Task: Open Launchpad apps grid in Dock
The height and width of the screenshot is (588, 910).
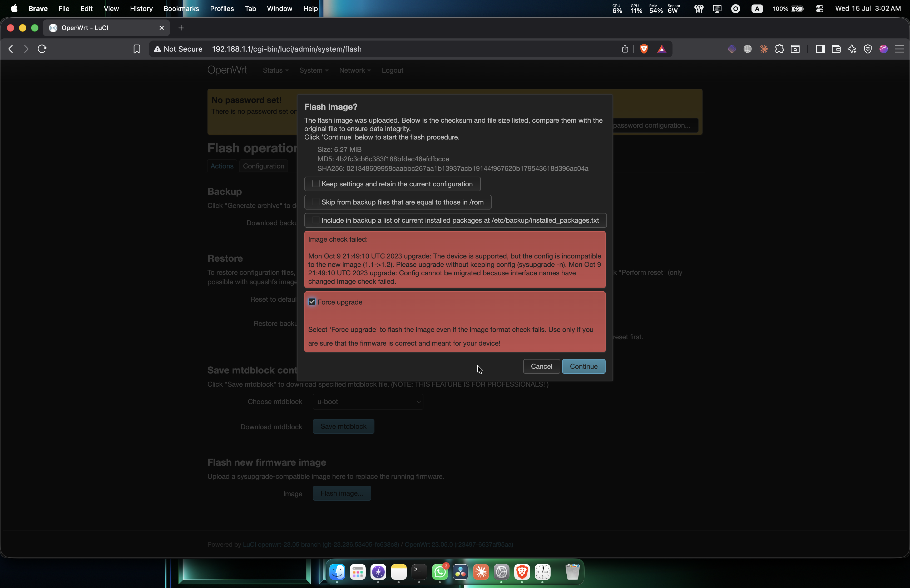Action: (x=358, y=572)
